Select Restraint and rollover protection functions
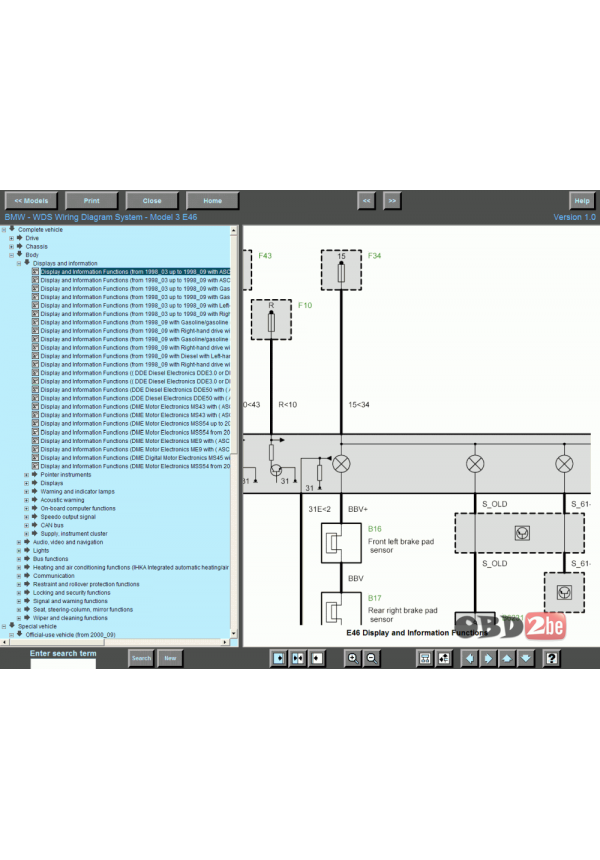 (86, 585)
